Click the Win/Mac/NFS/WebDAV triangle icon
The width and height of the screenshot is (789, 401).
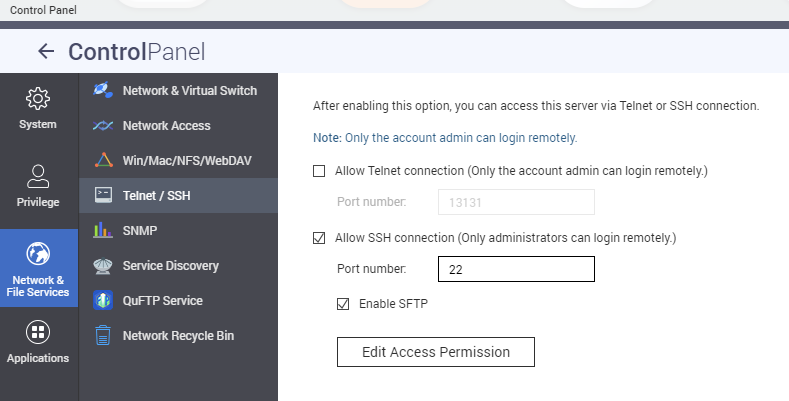coord(103,160)
